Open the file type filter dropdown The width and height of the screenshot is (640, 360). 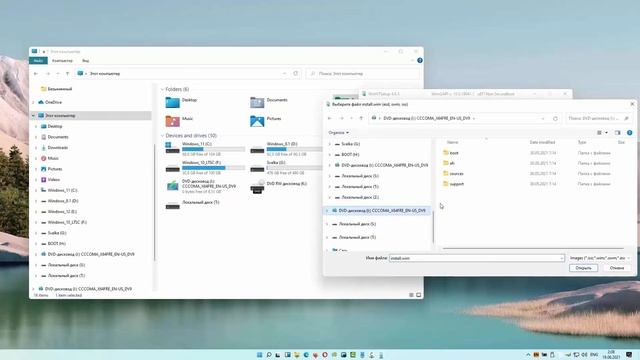(x=600, y=258)
